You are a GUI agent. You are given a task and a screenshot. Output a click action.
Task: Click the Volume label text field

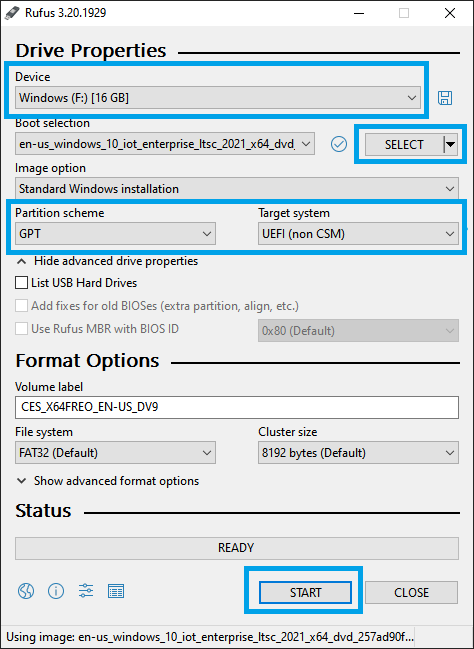(x=237, y=407)
